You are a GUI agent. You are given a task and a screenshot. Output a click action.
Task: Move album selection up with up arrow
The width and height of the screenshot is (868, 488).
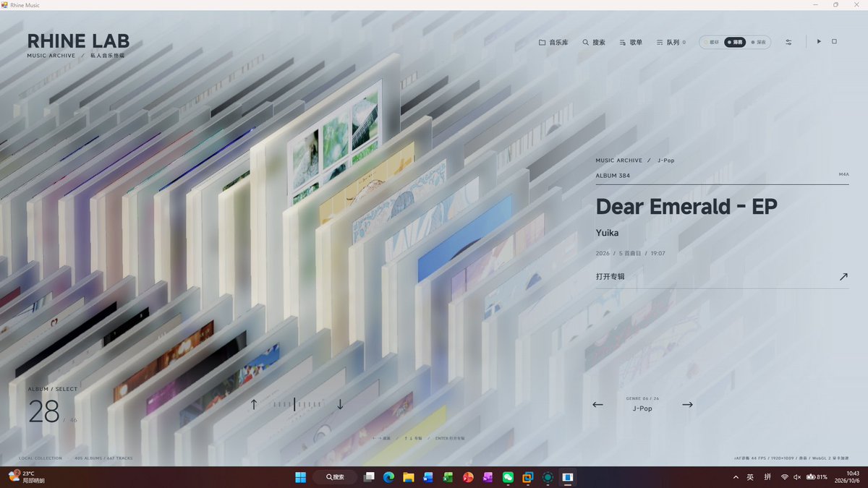[254, 405]
